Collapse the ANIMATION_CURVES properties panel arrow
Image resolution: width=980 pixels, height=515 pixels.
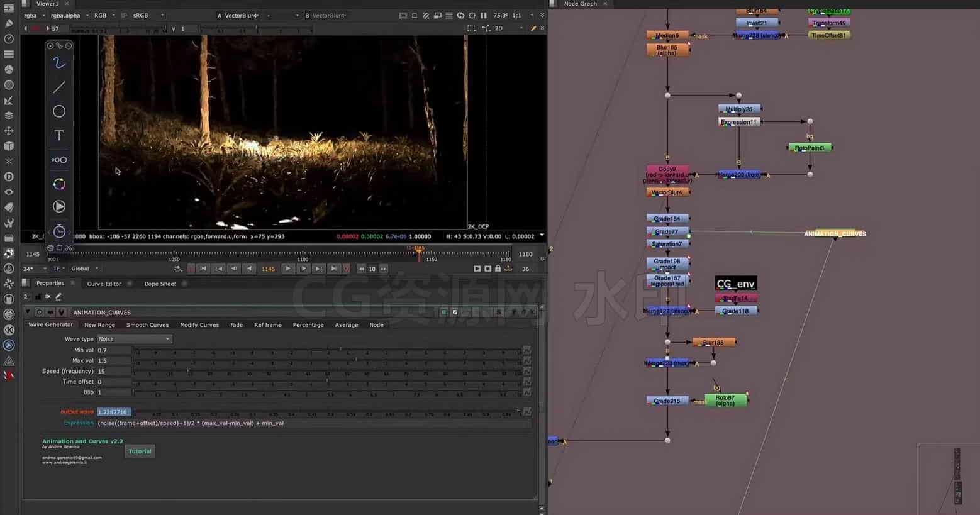tap(28, 312)
